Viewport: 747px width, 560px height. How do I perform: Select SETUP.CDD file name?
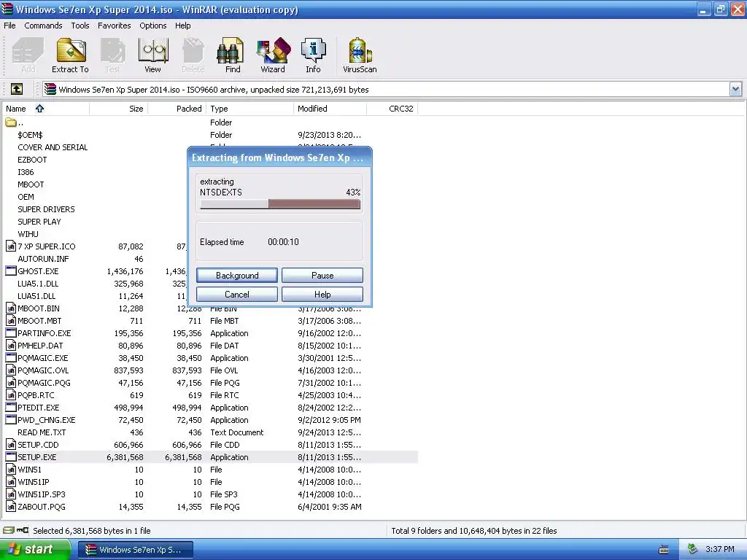coord(38,444)
